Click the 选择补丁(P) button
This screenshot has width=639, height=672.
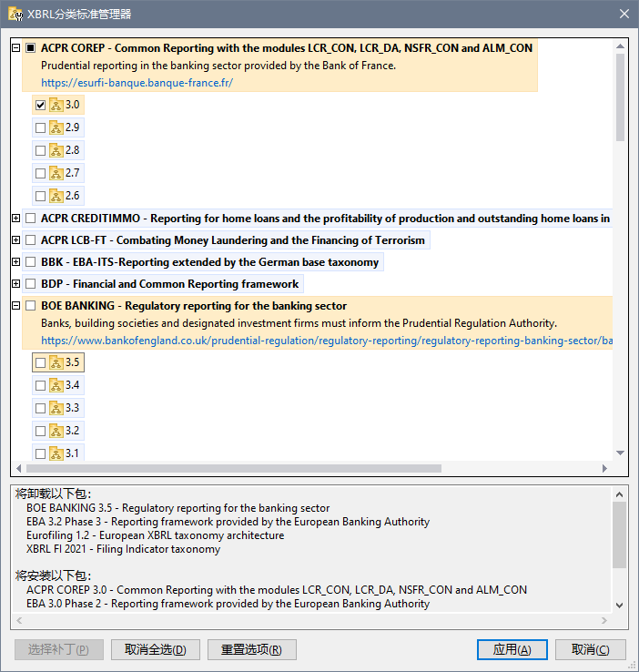click(59, 650)
